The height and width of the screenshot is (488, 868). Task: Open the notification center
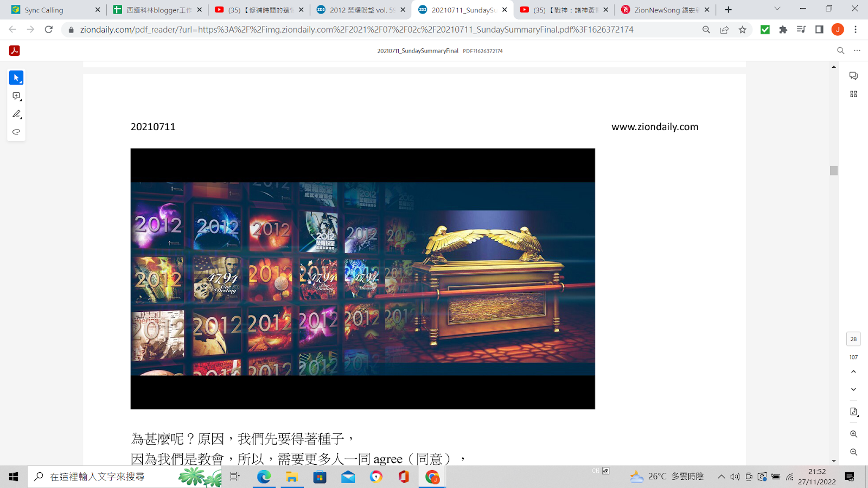tap(850, 477)
